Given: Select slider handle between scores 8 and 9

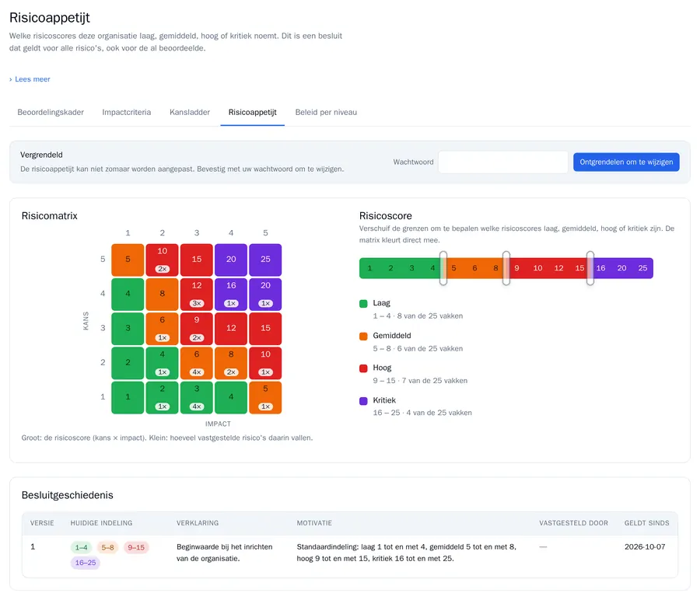Looking at the screenshot, I should (506, 268).
